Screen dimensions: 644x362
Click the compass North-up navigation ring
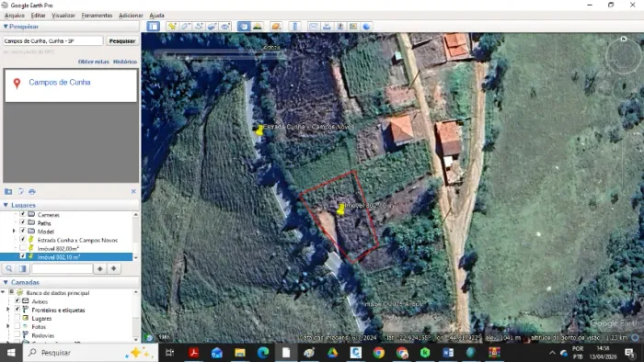(x=624, y=55)
